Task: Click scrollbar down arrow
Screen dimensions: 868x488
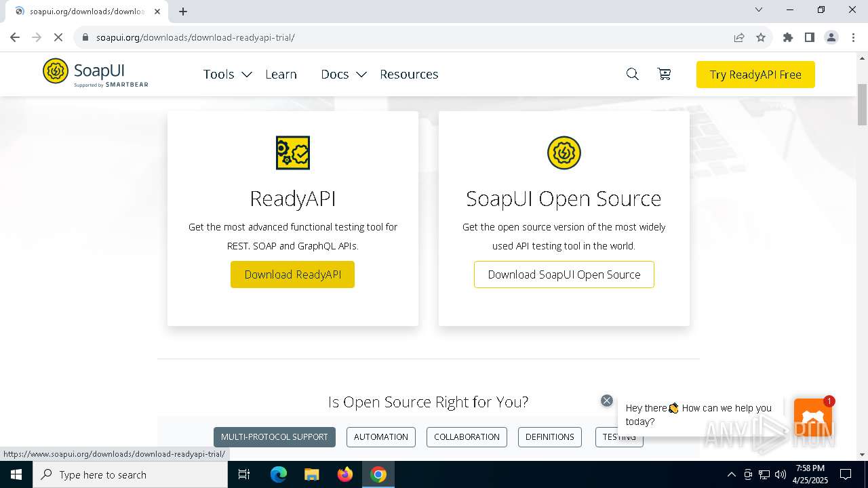Action: tap(862, 454)
